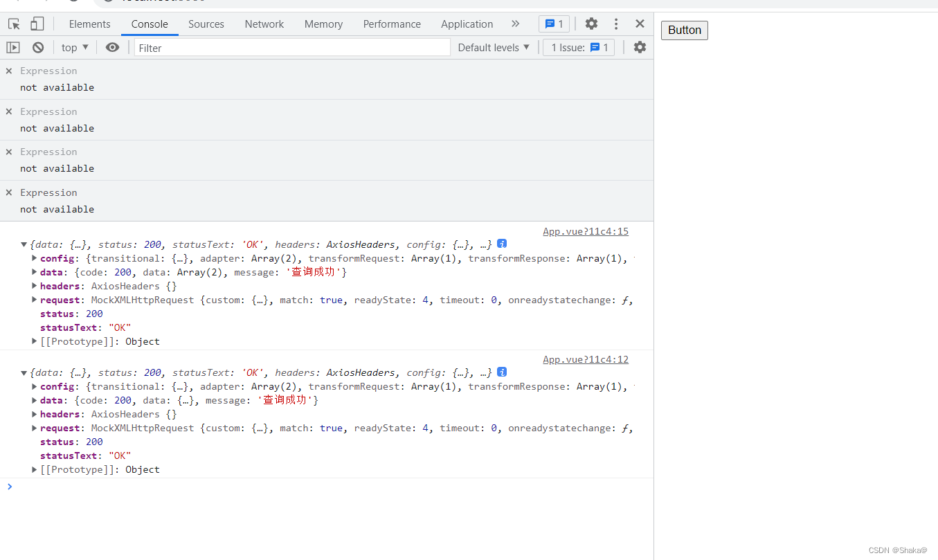The image size is (938, 560).
Task: Switch to the Network tab
Action: click(264, 24)
